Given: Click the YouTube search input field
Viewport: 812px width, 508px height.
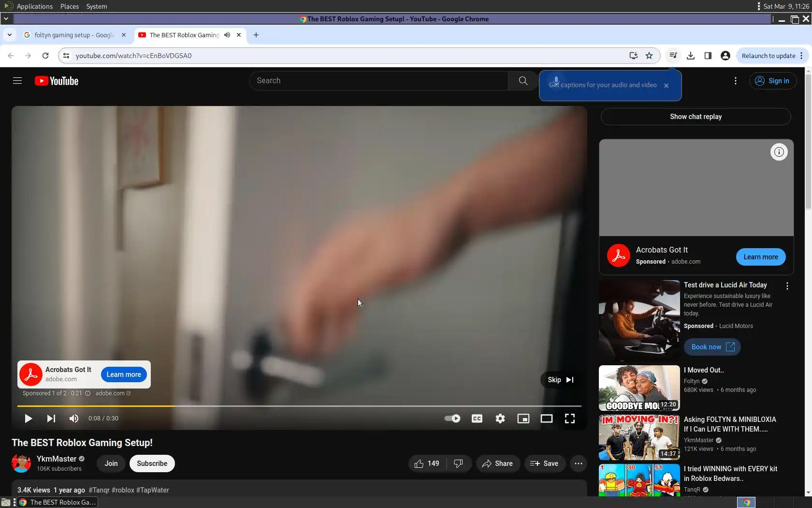Looking at the screenshot, I should pos(378,81).
